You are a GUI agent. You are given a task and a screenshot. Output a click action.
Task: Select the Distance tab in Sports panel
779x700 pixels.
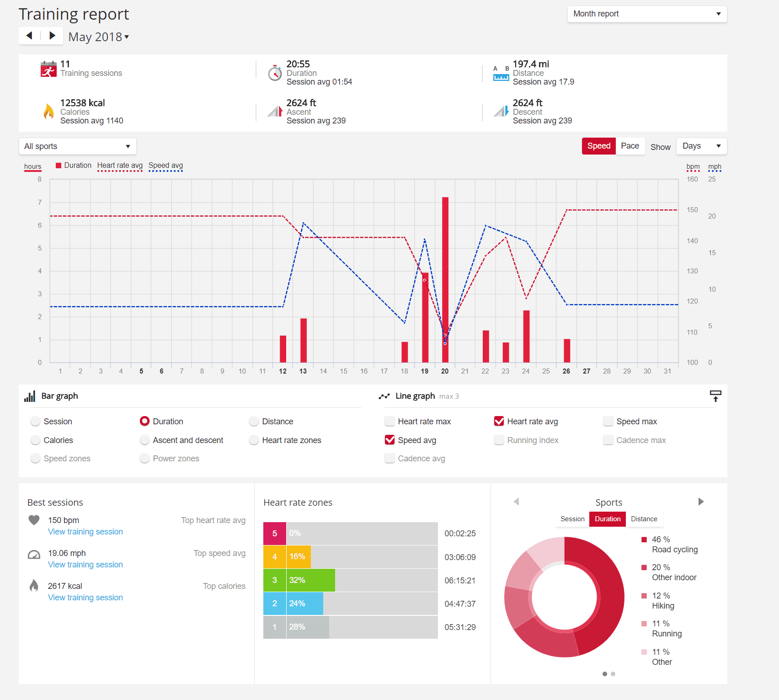coord(644,519)
